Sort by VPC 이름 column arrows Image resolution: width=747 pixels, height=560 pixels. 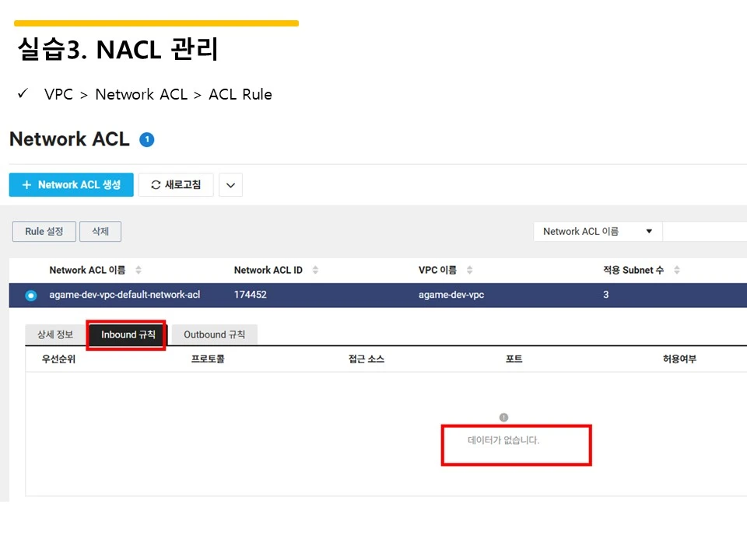click(x=469, y=270)
